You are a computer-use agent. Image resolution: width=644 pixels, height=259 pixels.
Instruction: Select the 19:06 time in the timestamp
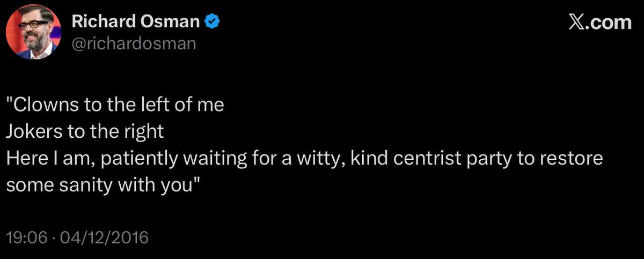(x=26, y=236)
